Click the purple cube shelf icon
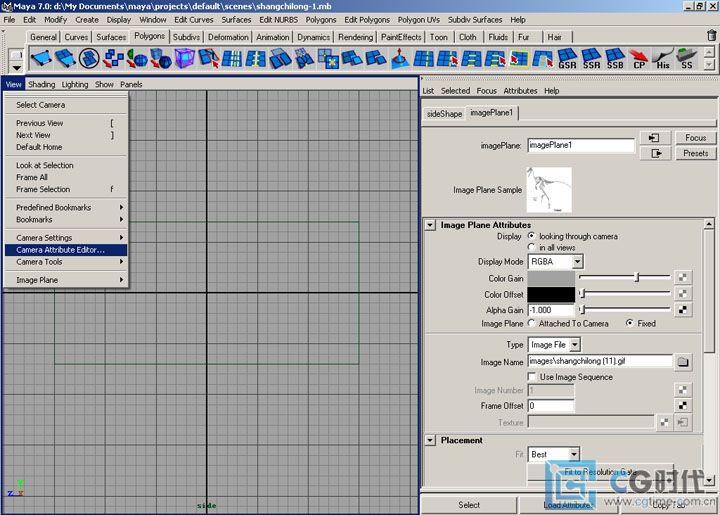 [x=185, y=59]
